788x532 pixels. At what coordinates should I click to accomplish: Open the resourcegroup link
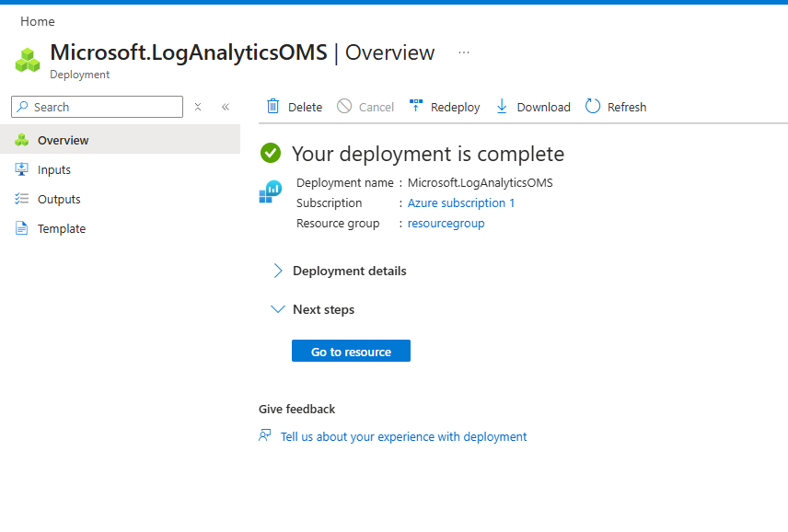pyautogui.click(x=446, y=223)
